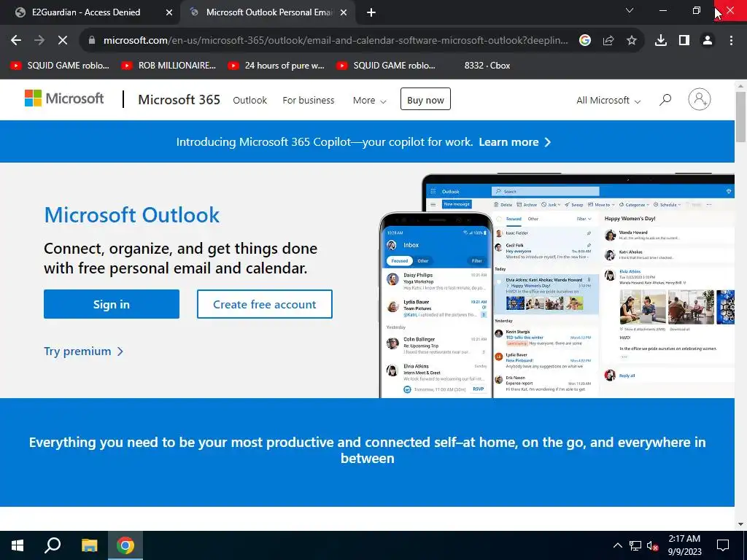Expand the More menu

coord(369,101)
